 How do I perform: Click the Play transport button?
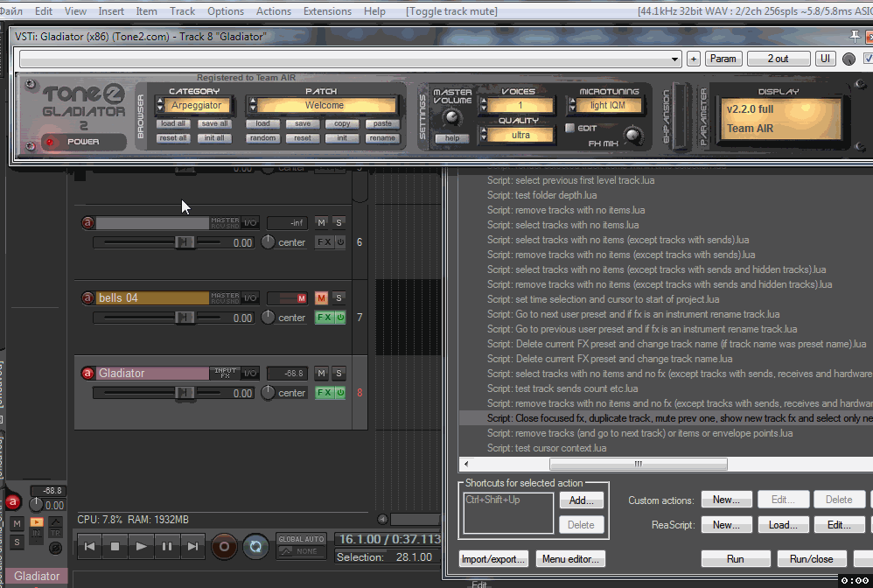click(x=141, y=546)
